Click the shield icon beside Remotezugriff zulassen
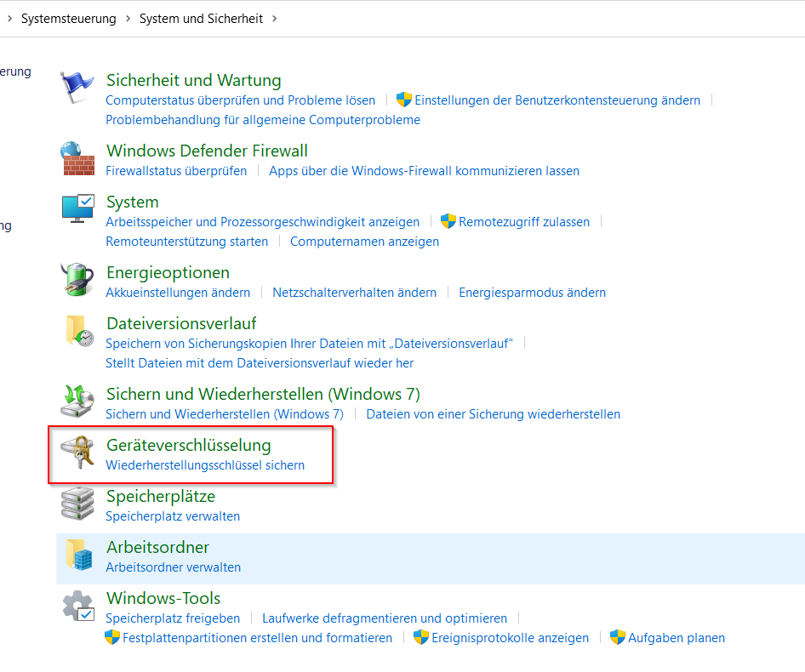 448,221
